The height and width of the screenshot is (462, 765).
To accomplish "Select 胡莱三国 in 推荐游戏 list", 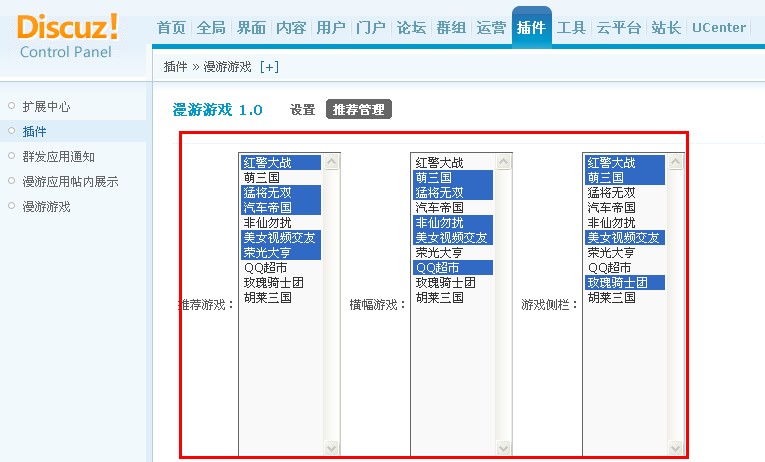I will (281, 298).
